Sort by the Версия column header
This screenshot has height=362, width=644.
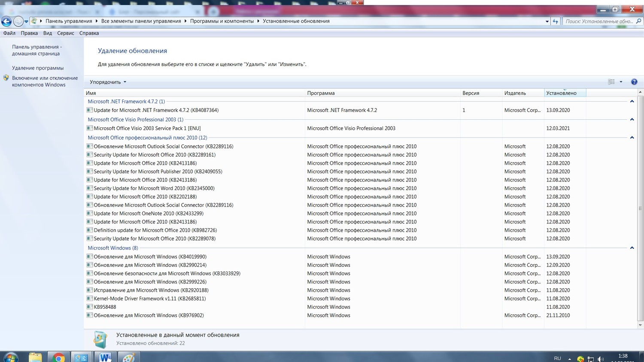click(x=481, y=93)
